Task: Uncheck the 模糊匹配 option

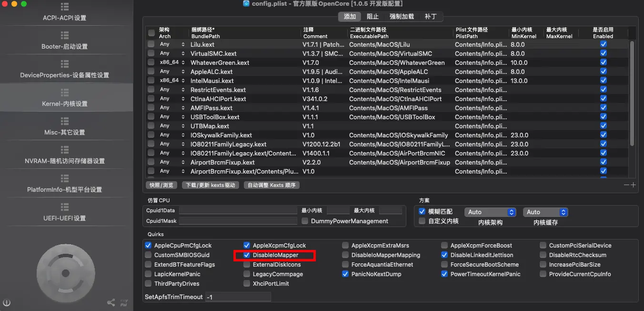Action: tap(422, 211)
